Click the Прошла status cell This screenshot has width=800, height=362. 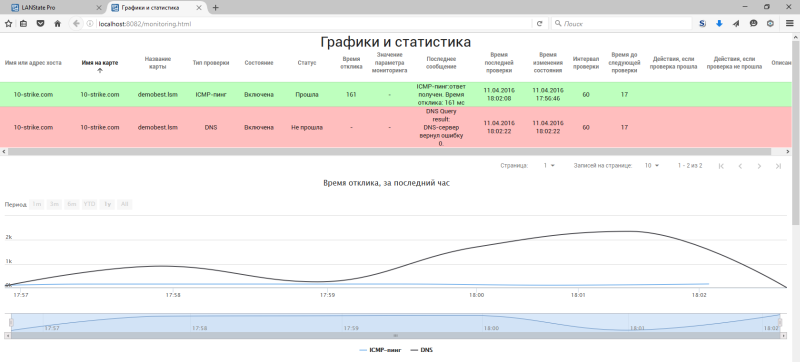(x=307, y=94)
